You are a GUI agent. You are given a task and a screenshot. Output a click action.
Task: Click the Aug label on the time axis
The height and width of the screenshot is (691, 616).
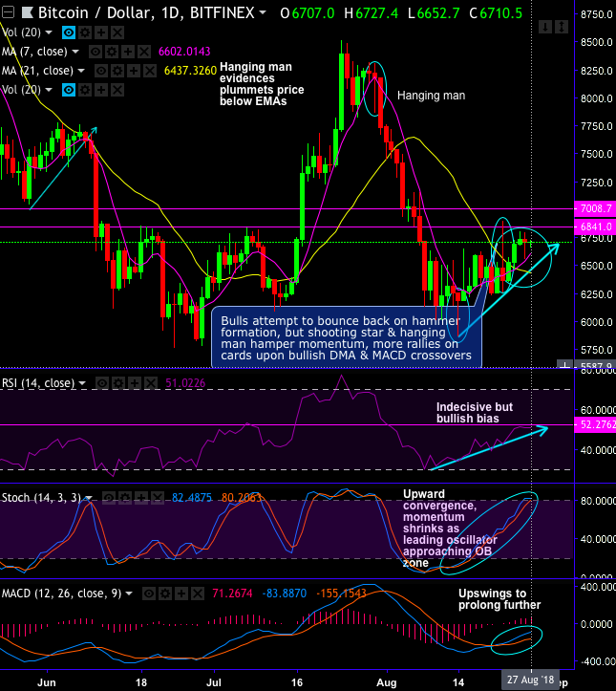(387, 682)
